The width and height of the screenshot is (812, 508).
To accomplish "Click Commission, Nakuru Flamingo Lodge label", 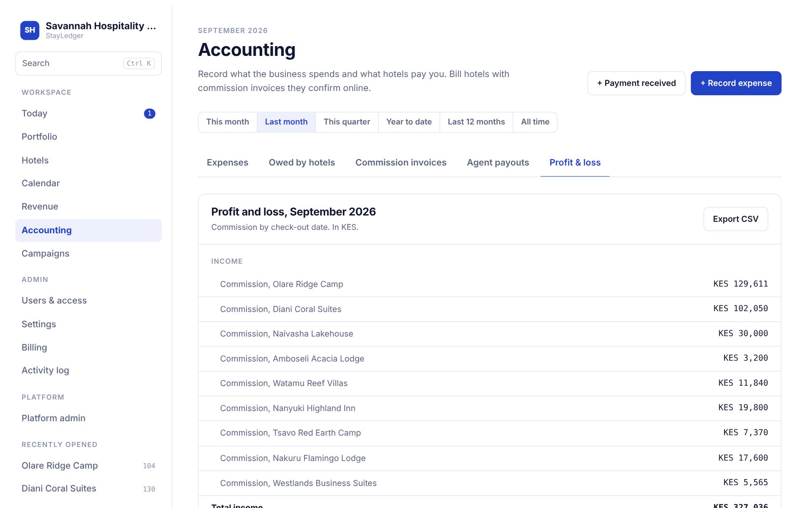I will 293,458.
